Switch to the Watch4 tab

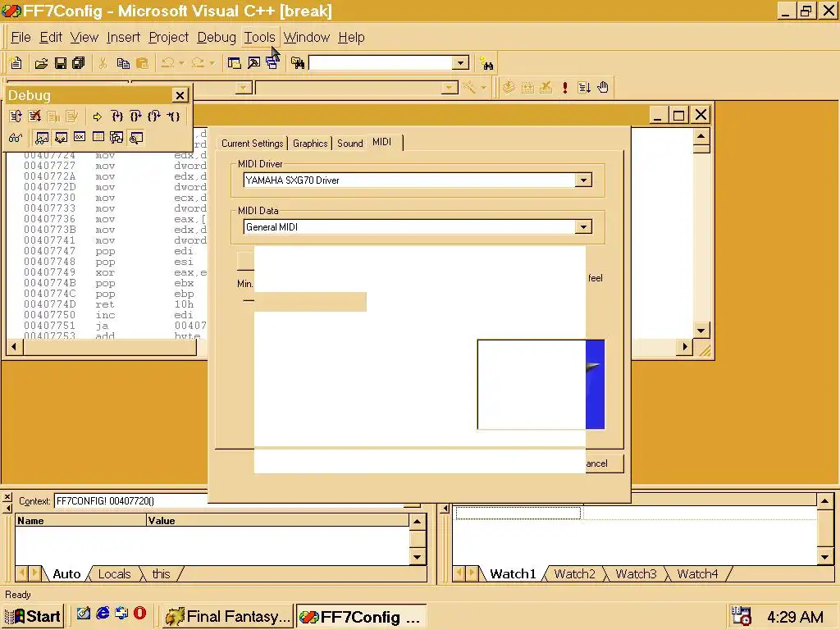pos(697,574)
